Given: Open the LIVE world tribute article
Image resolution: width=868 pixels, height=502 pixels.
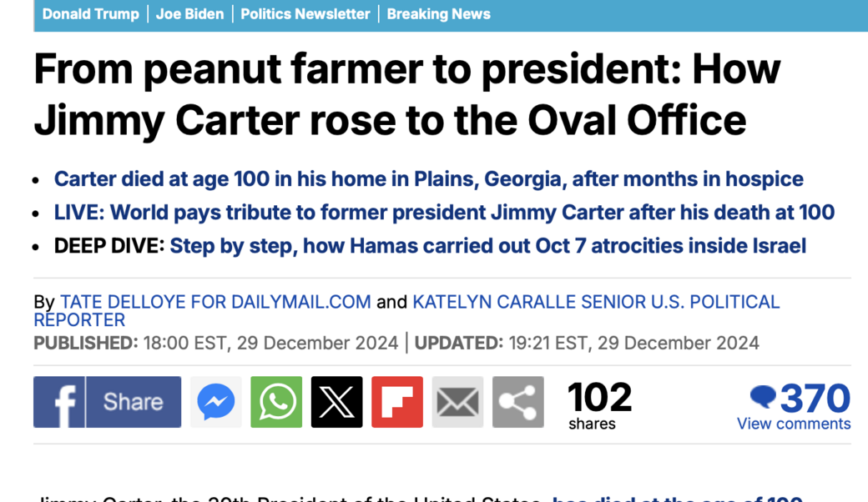Looking at the screenshot, I should (444, 212).
